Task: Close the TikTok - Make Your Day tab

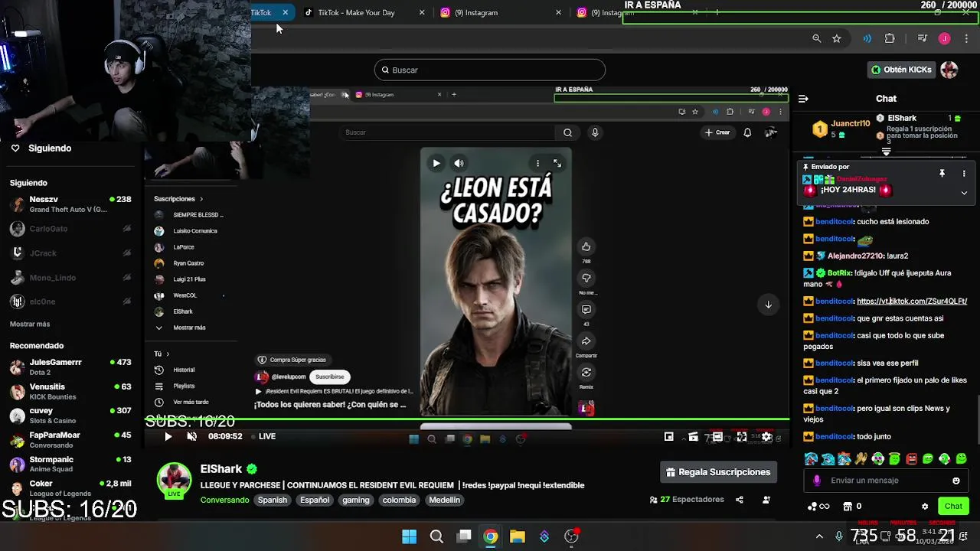Action: (422, 12)
